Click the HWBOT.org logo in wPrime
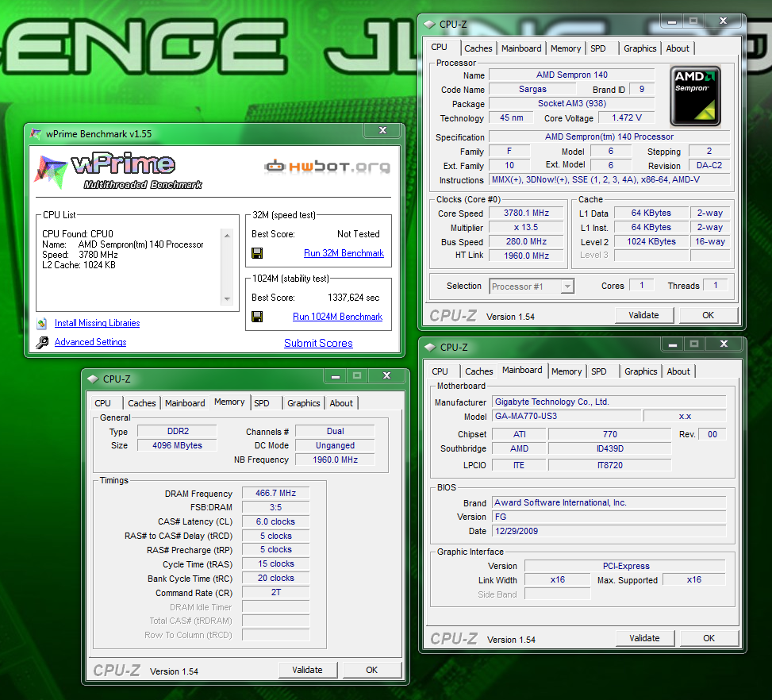Image resolution: width=772 pixels, height=700 pixels. tap(328, 167)
